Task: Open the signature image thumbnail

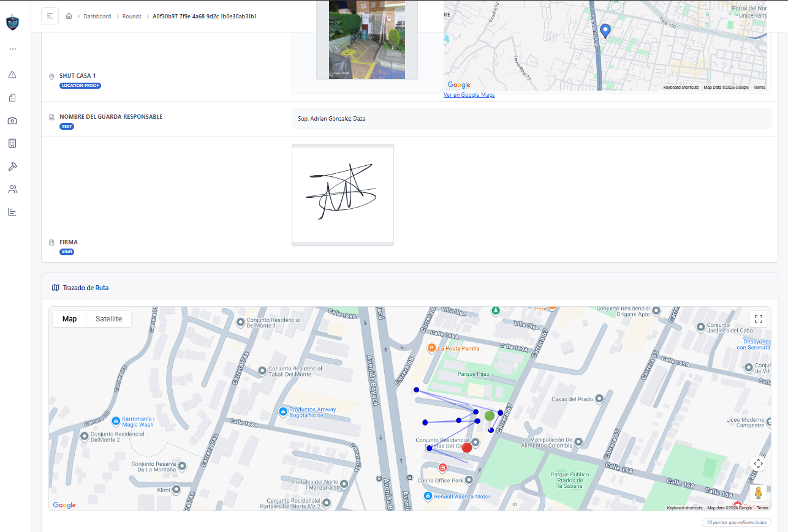Action: pyautogui.click(x=343, y=194)
